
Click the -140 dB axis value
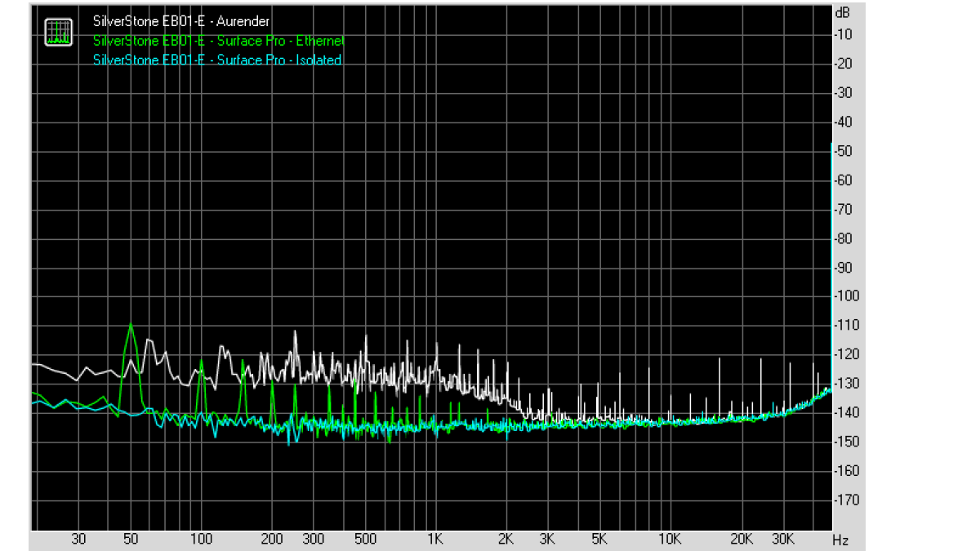(846, 412)
